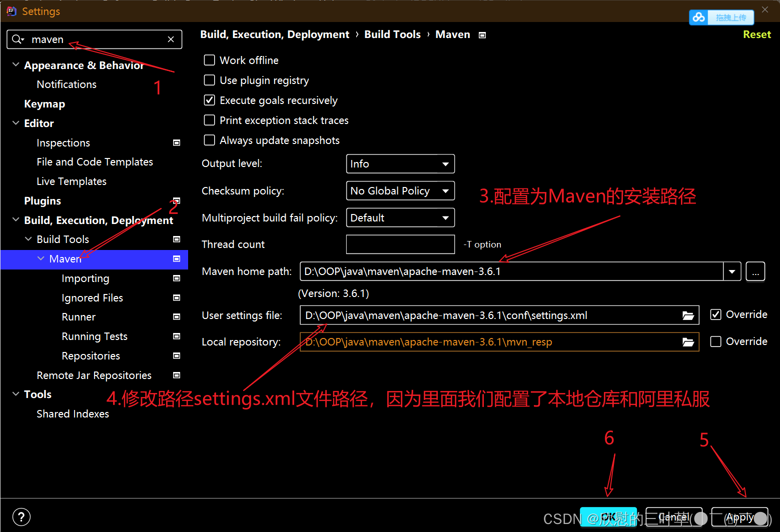This screenshot has width=780, height=532.
Task: Click project-level icon on Maven row
Action: [177, 259]
